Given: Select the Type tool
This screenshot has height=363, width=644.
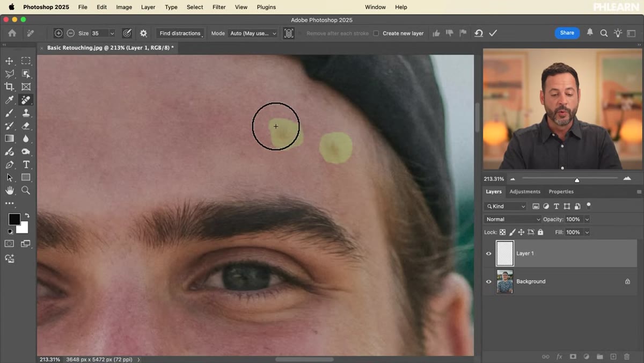Looking at the screenshot, I should click(26, 165).
